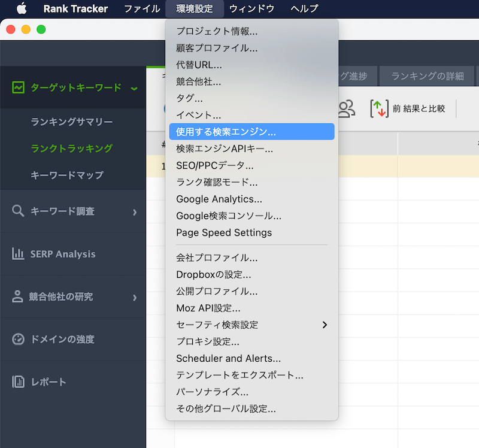Choose Moz API設定... menu item
The height and width of the screenshot is (448, 479).
click(251, 308)
